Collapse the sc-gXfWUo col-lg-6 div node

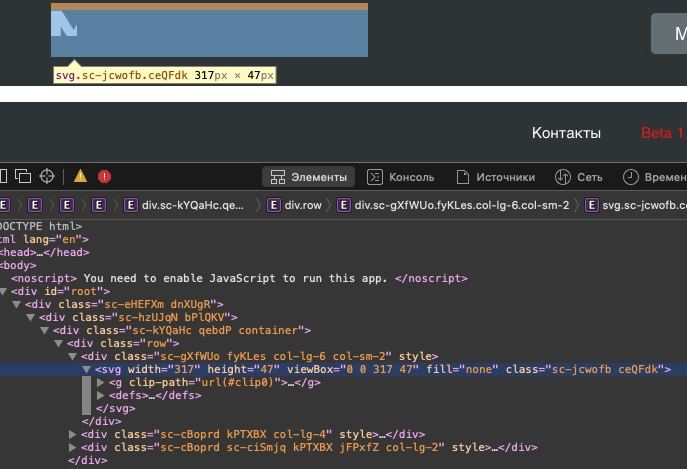point(73,356)
